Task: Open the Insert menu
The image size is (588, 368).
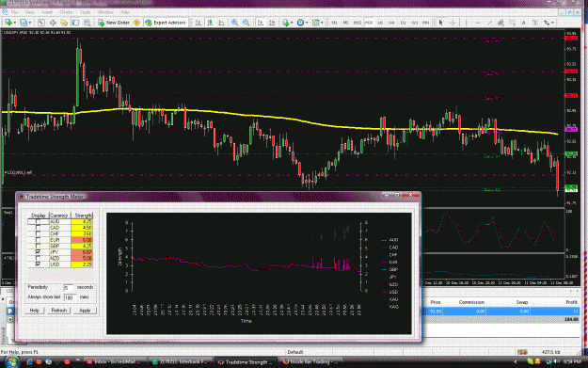Action: tap(47, 12)
